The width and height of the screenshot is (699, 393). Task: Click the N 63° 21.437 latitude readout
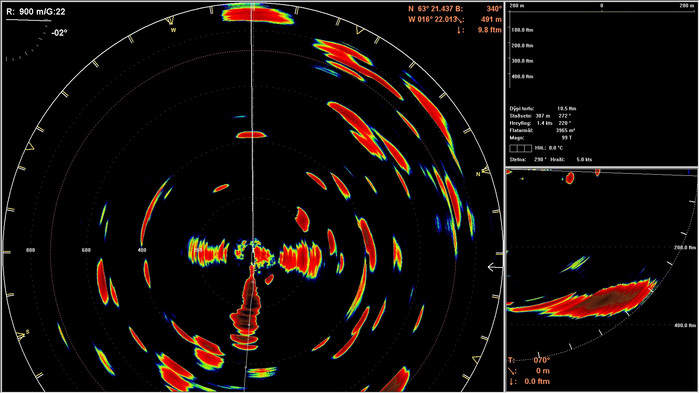(430, 9)
